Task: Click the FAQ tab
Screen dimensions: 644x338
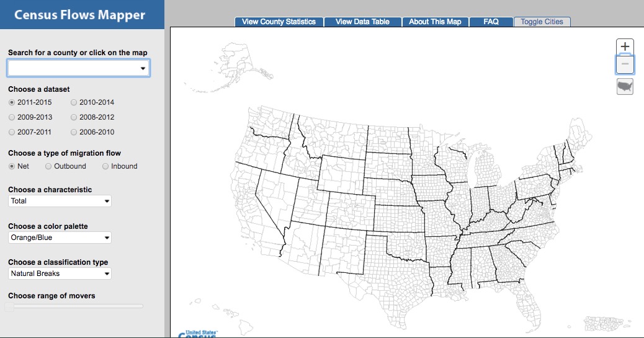Action: tap(491, 22)
